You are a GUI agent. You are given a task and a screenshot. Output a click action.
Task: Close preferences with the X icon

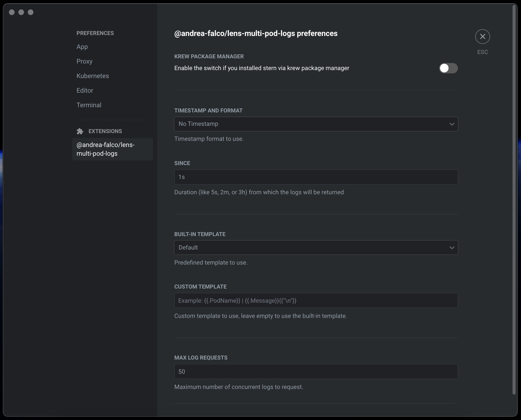(482, 36)
